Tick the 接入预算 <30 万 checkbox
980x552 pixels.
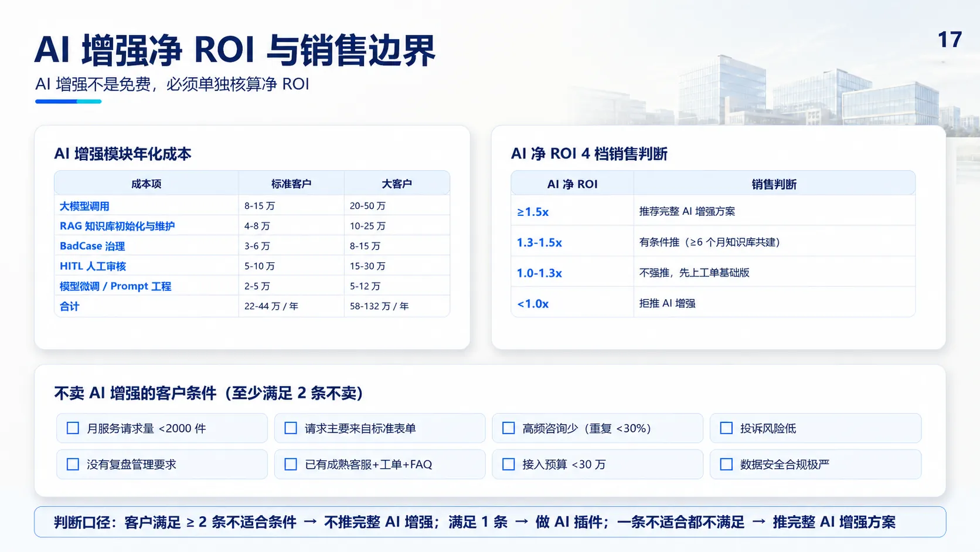(x=509, y=465)
